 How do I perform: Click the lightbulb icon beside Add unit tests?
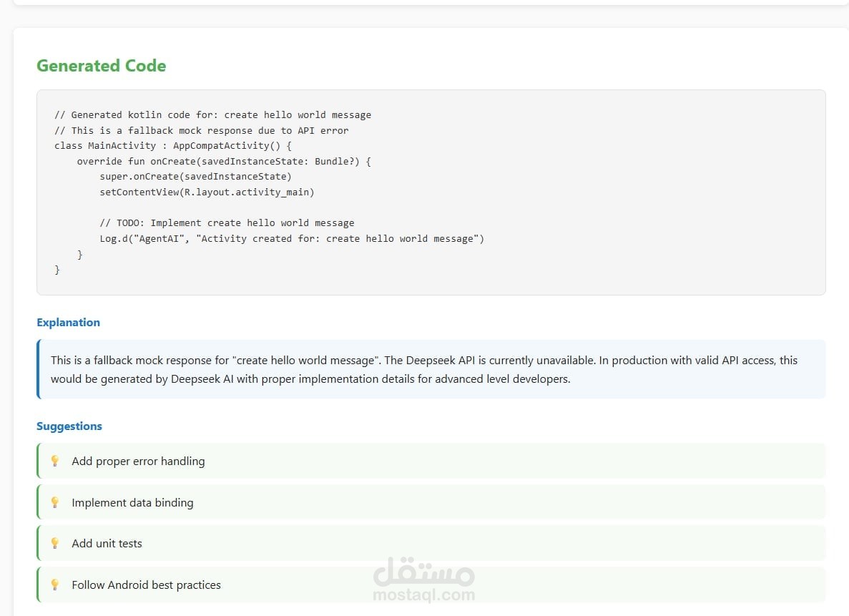[x=54, y=543]
